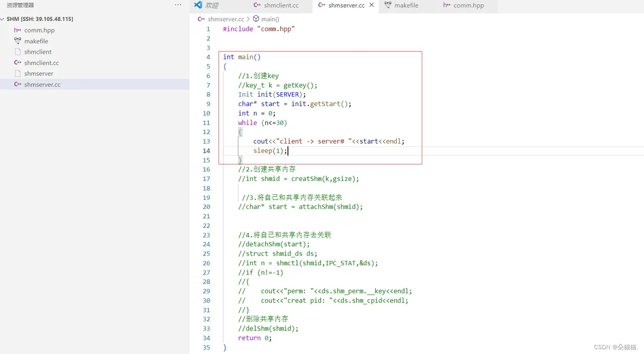Click comment '//delShm(shmid);' on line 33
The width and height of the screenshot is (644, 354).
click(x=268, y=329)
